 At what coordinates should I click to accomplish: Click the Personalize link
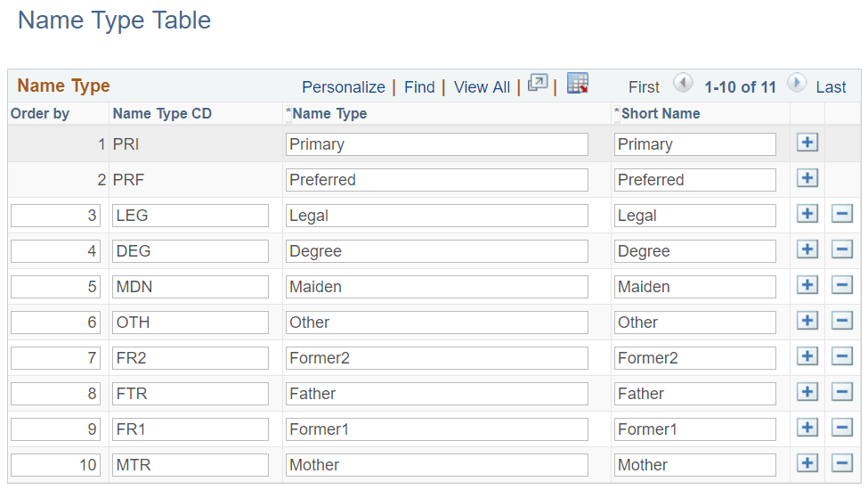(x=343, y=87)
